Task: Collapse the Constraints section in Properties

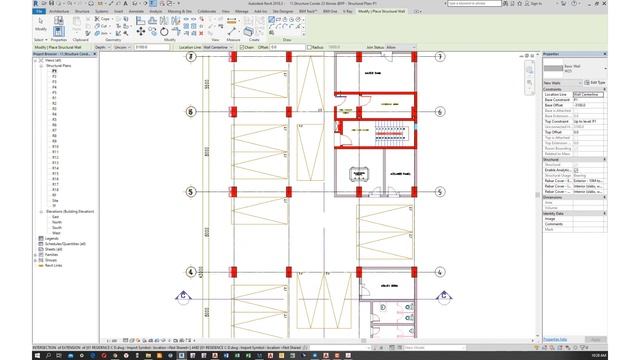Action: [604, 89]
